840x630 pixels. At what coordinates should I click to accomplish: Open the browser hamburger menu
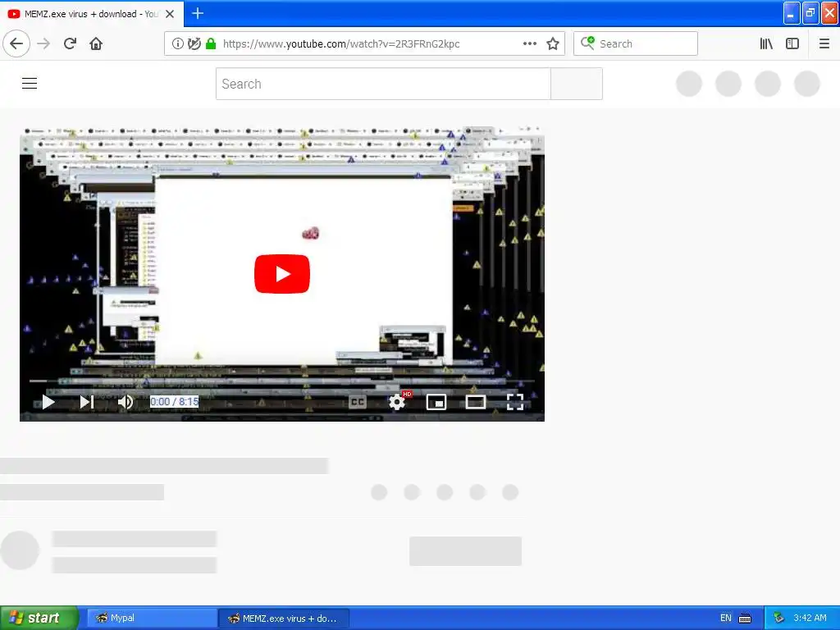click(824, 44)
